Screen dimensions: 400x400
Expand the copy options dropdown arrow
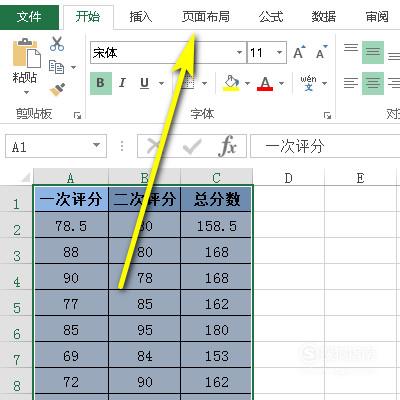73,67
